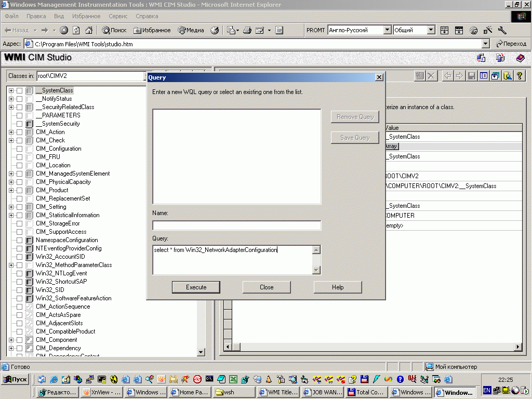Viewport: 532px width, 399px height.
Task: Open the address bar dropdown arrow
Action: (486, 44)
